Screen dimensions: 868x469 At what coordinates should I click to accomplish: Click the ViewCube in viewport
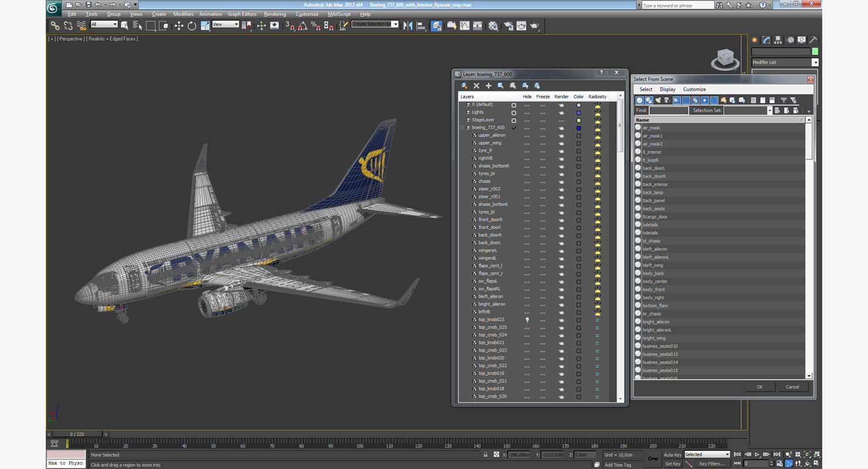pos(725,59)
